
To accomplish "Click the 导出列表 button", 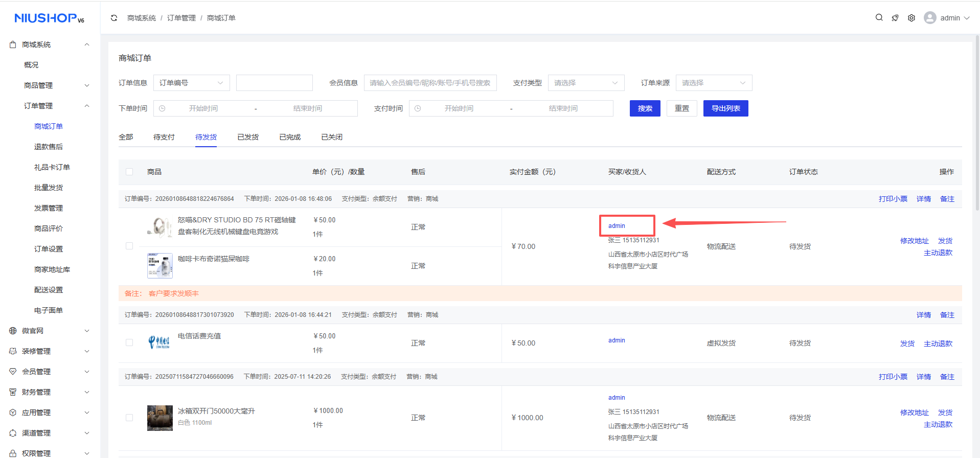I will click(725, 108).
